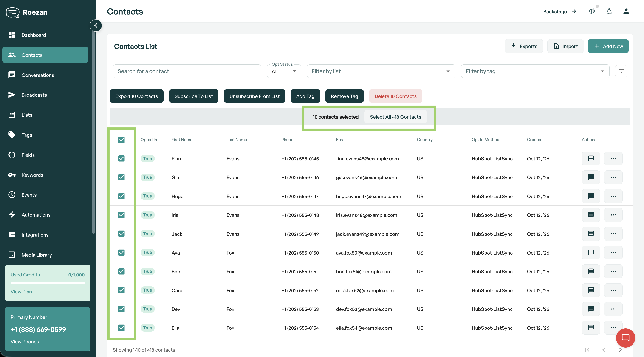Collapse the sidebar with the chevron button
Image resolution: width=644 pixels, height=357 pixels.
tap(96, 26)
